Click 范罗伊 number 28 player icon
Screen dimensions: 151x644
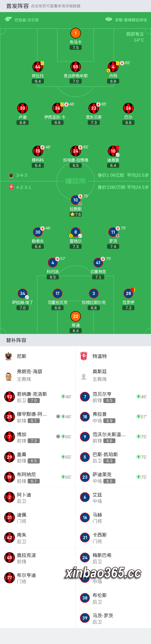[128, 293]
